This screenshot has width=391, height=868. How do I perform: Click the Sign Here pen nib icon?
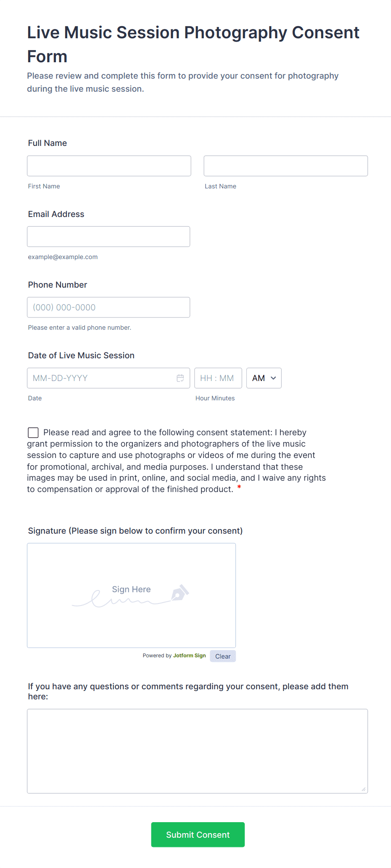pyautogui.click(x=180, y=593)
